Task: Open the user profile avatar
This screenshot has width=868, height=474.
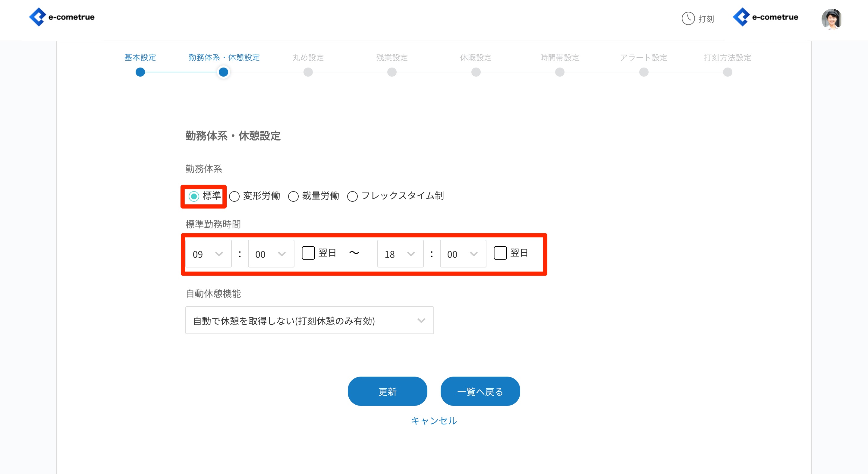Action: (831, 19)
